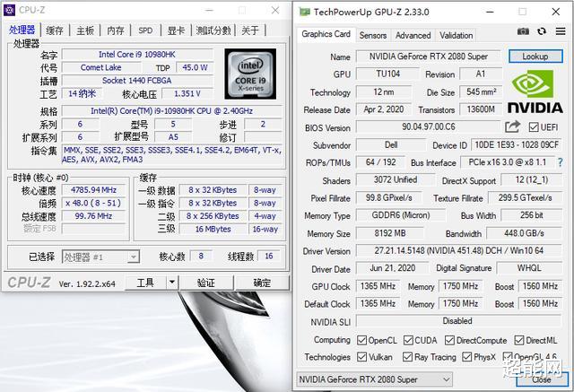Click the TDP value 45.0 W
The width and height of the screenshot is (574, 392).
196,67
